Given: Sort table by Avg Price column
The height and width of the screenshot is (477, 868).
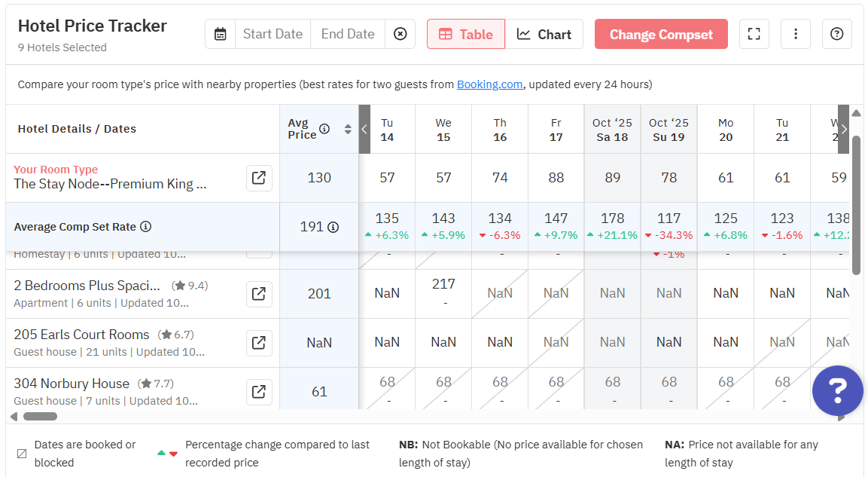Looking at the screenshot, I should (348, 129).
